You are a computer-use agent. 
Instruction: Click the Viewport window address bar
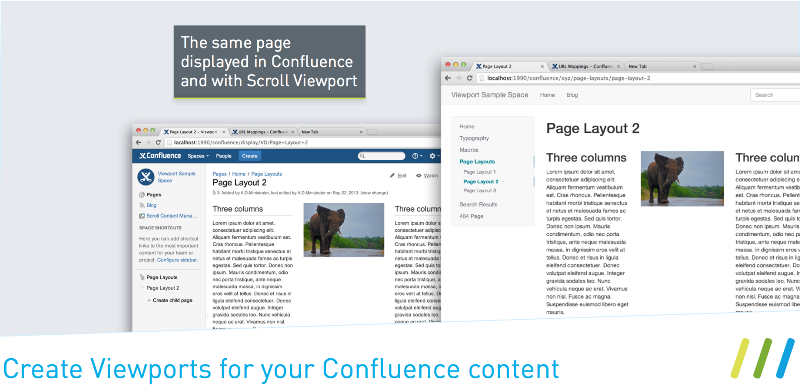[x=638, y=78]
